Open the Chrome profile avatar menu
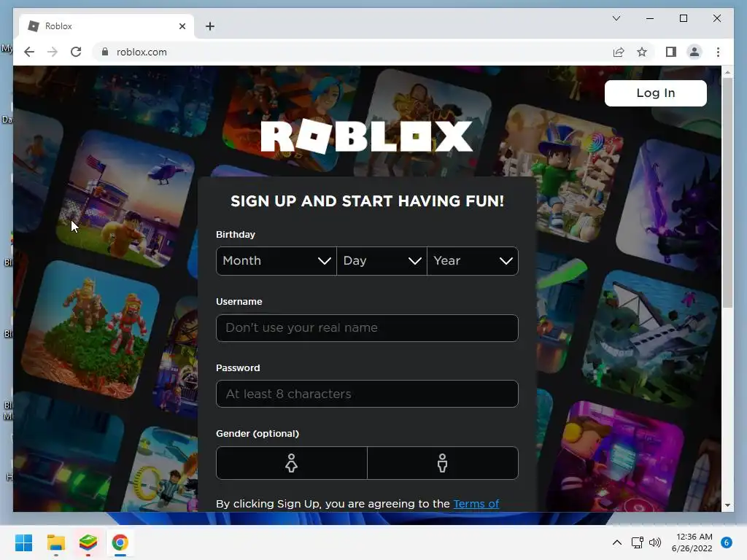The height and width of the screenshot is (560, 747). pos(694,52)
